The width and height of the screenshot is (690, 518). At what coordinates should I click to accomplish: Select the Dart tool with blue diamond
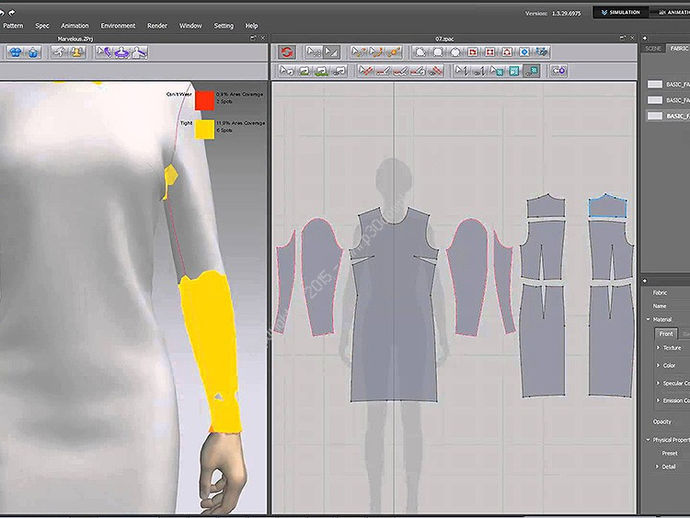click(x=524, y=52)
